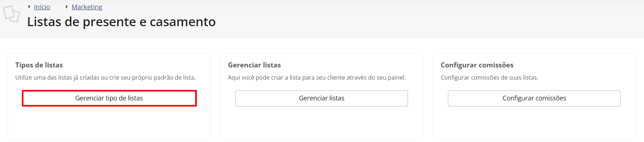Click the breadcrumb arrow before Início
Screen dimensions: 644x142
(29, 7)
